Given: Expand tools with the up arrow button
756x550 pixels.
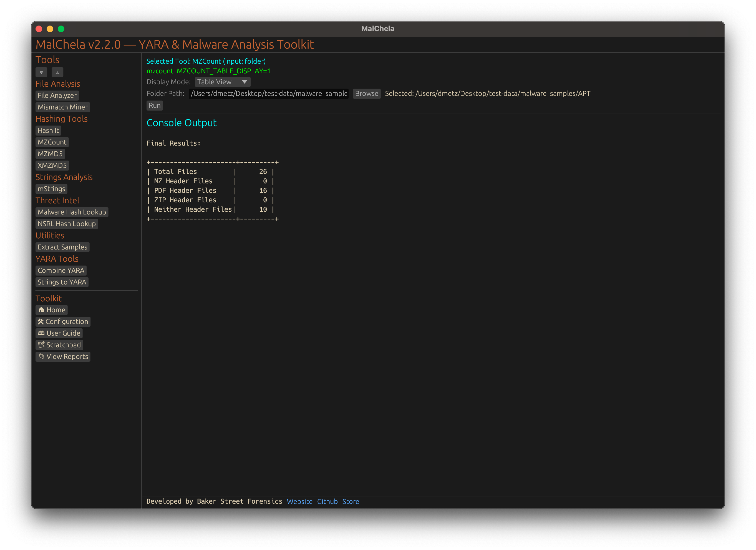Looking at the screenshot, I should pos(57,72).
